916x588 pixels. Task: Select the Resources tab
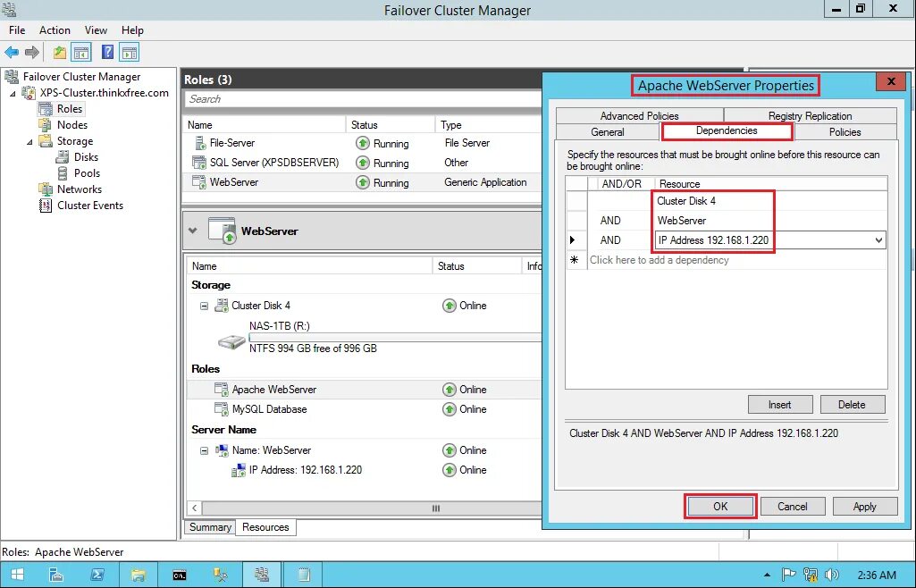click(x=265, y=527)
